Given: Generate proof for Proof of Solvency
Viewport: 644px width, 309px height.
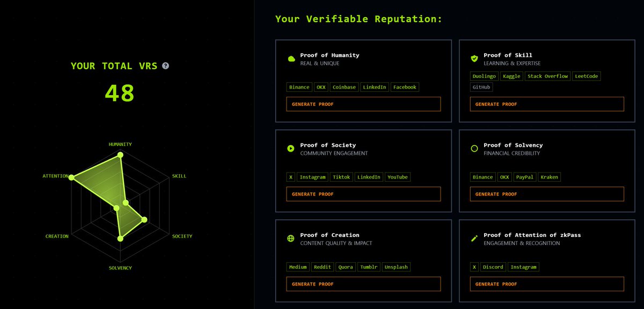Looking at the screenshot, I should pos(547,194).
